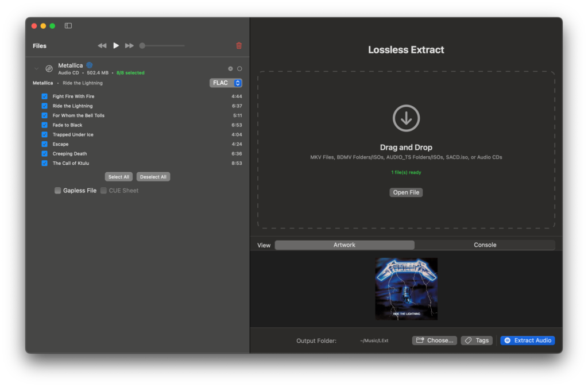Skip ahead with the fast-forward button
This screenshot has height=387, width=588.
129,46
